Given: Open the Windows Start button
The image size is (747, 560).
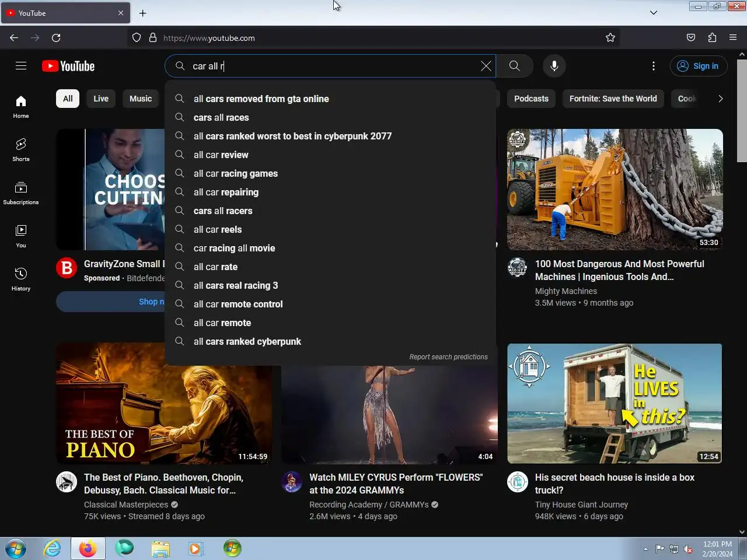Looking at the screenshot, I should [x=16, y=548].
